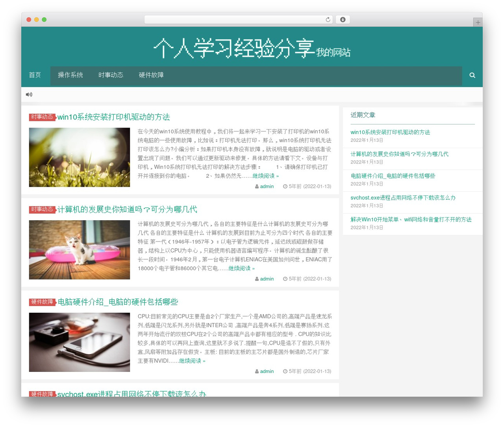Screen dimensions: 504x427
Task: Click 时事动态 tag on win10 printer post
Action: (42, 117)
